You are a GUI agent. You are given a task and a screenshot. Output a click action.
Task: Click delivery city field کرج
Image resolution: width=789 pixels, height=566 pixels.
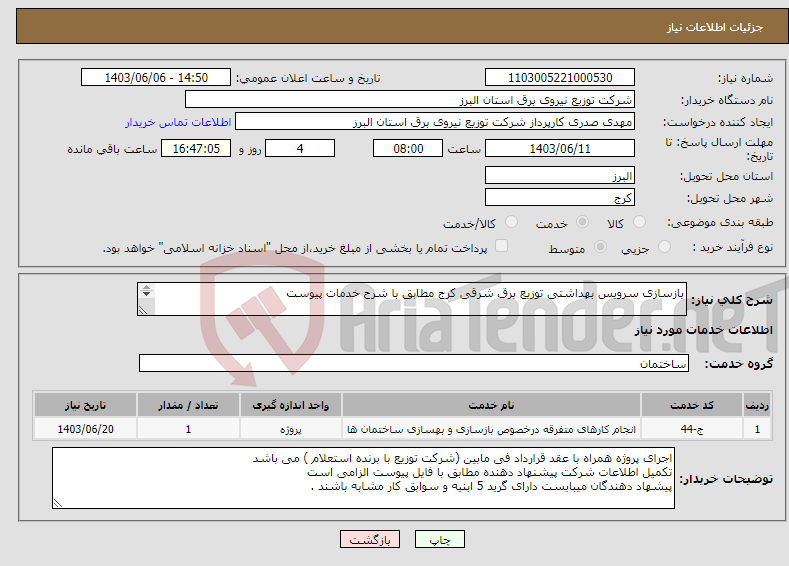[x=560, y=198]
